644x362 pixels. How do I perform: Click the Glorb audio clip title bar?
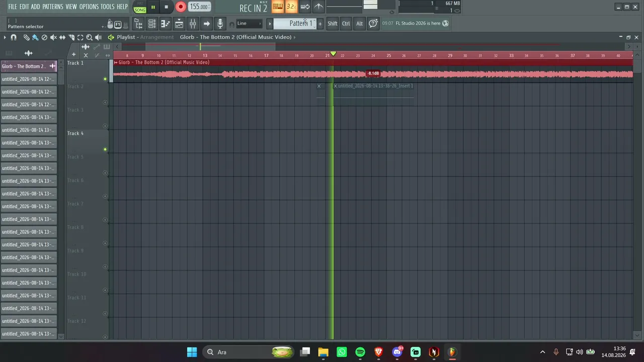pyautogui.click(x=372, y=62)
